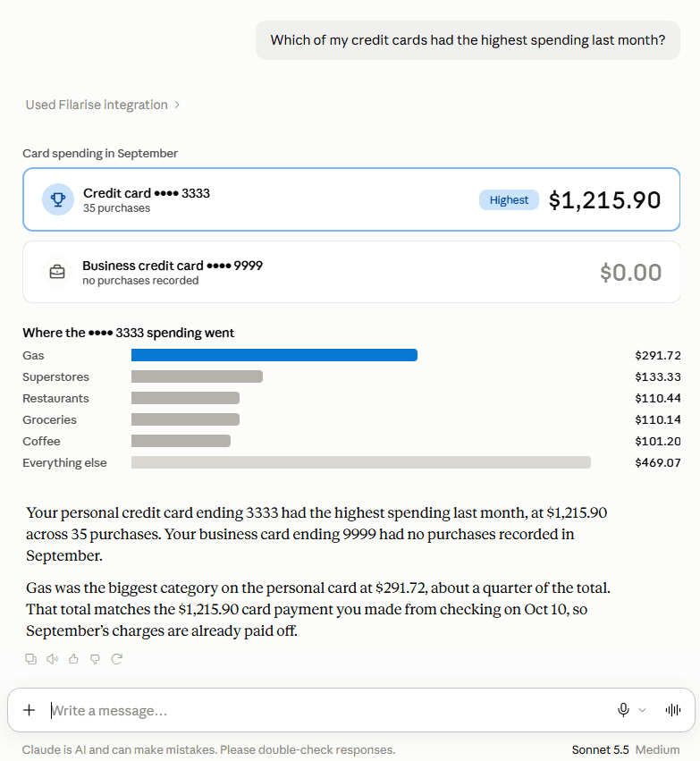Viewport: 700px width, 761px height.
Task: Play the response aloud with the speaker icon
Action: [53, 659]
